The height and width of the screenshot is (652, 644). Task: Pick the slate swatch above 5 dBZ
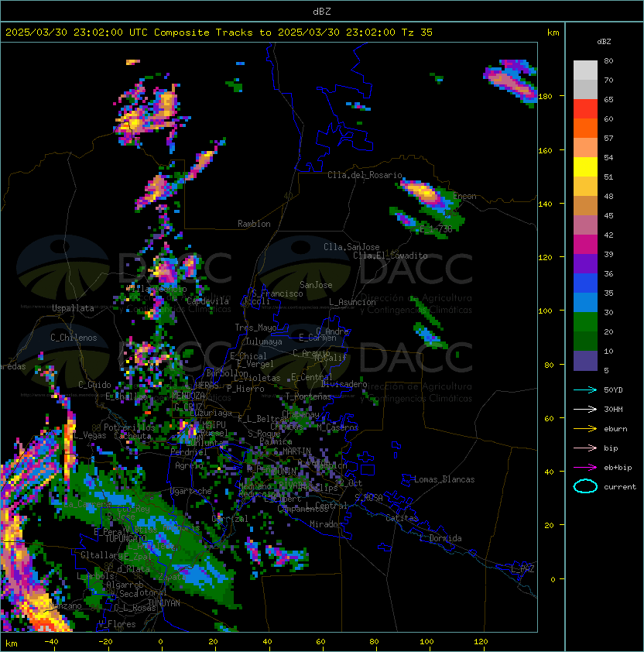(585, 361)
